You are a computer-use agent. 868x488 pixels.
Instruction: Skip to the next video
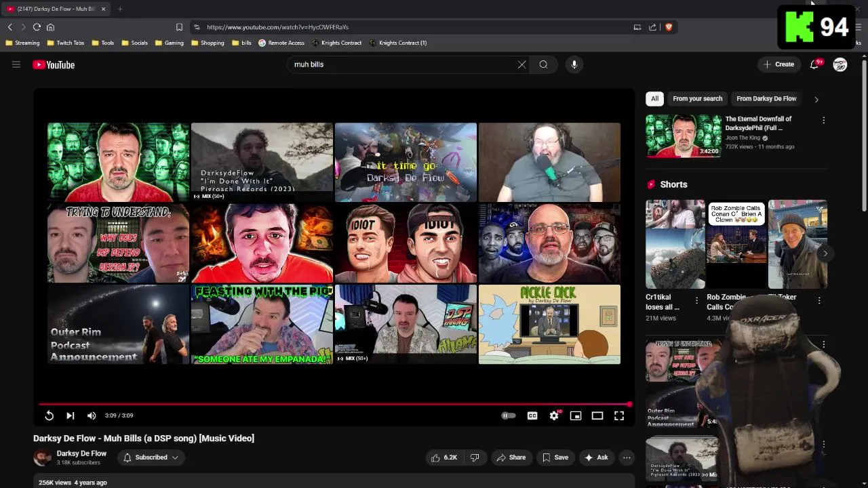[70, 415]
